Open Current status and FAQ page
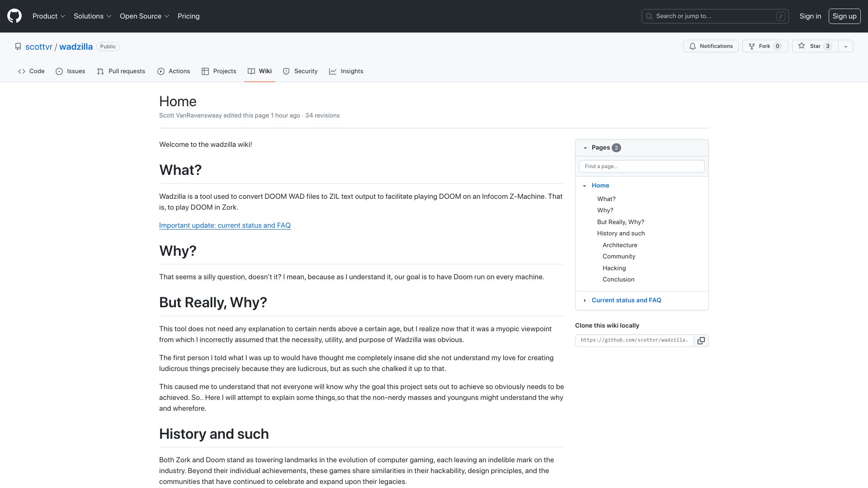The image size is (868, 488). 627,300
